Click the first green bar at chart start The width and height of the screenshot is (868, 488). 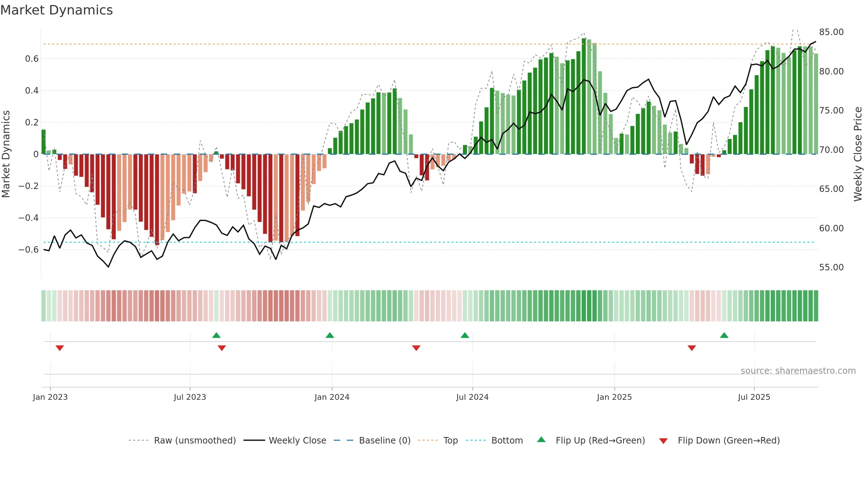43,142
